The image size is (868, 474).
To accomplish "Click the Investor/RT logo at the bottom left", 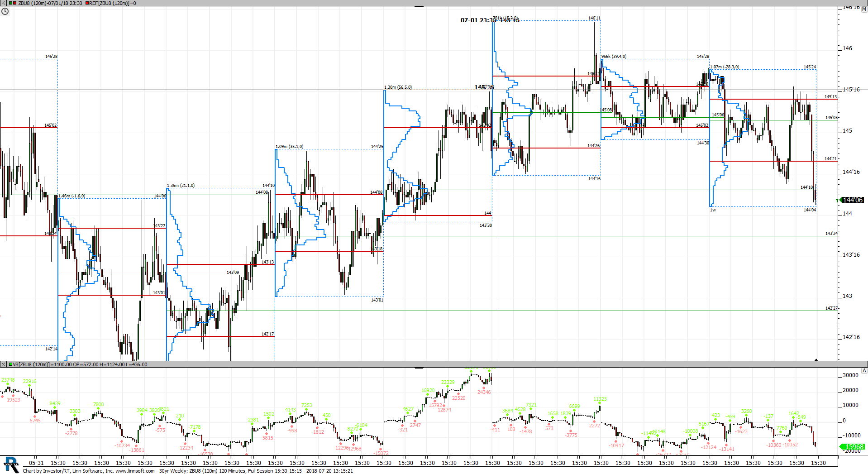I will 11,465.
